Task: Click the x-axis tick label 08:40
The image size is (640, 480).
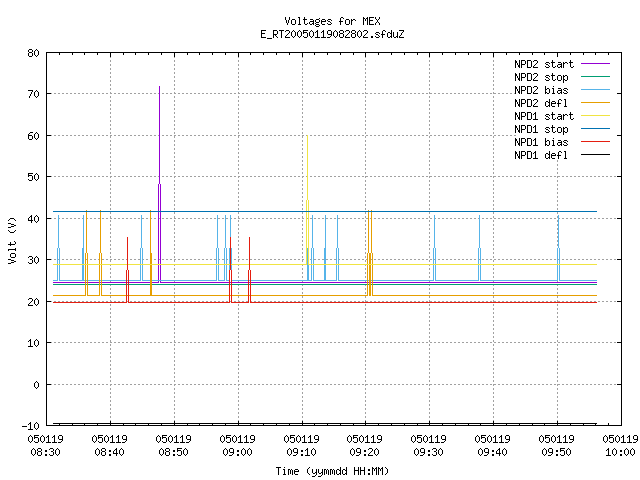Action: (x=109, y=452)
